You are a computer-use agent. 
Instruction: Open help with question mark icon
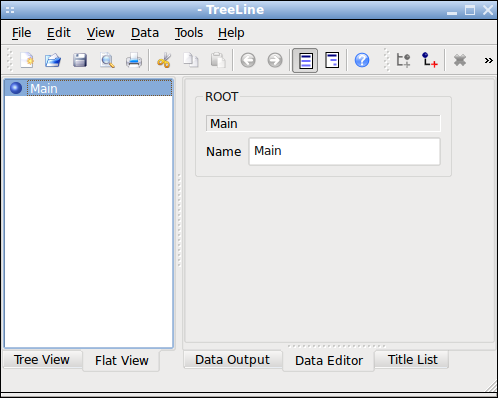362,60
